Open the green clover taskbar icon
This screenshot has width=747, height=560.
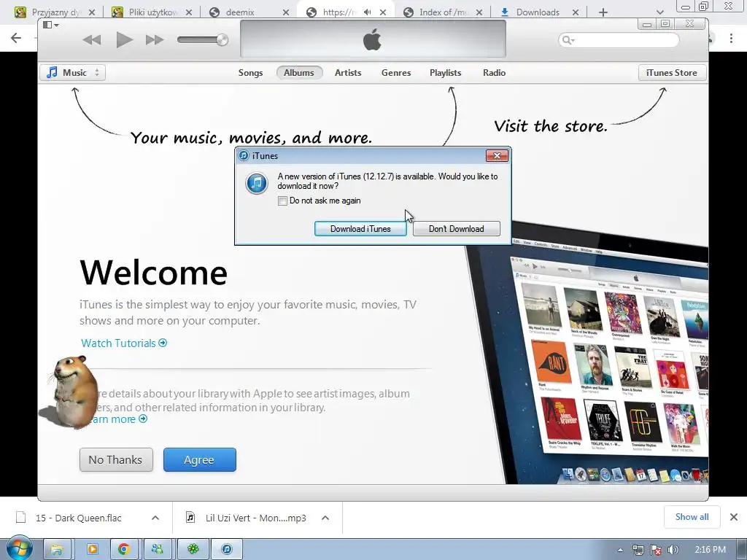193,550
